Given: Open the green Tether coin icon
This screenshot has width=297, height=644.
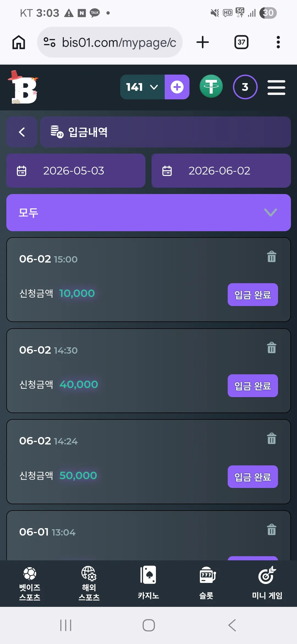Looking at the screenshot, I should 211,86.
